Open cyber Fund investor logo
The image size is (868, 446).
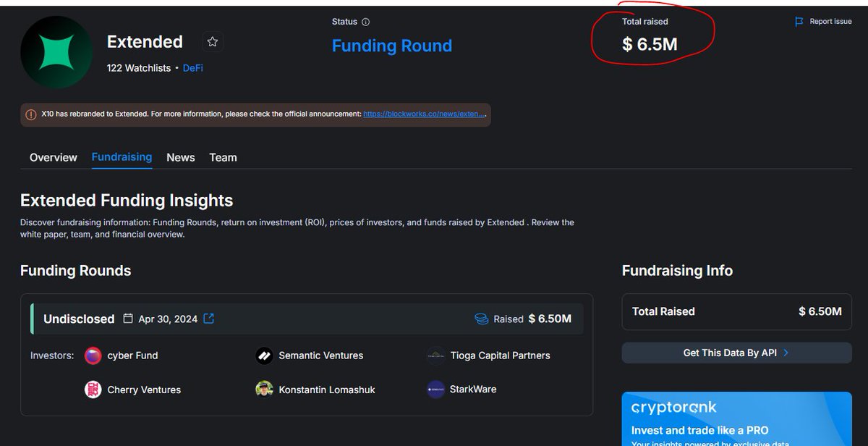click(93, 355)
